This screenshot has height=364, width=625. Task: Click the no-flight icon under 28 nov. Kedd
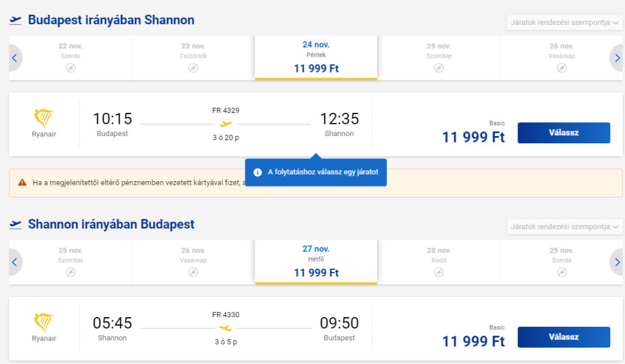[x=439, y=272]
